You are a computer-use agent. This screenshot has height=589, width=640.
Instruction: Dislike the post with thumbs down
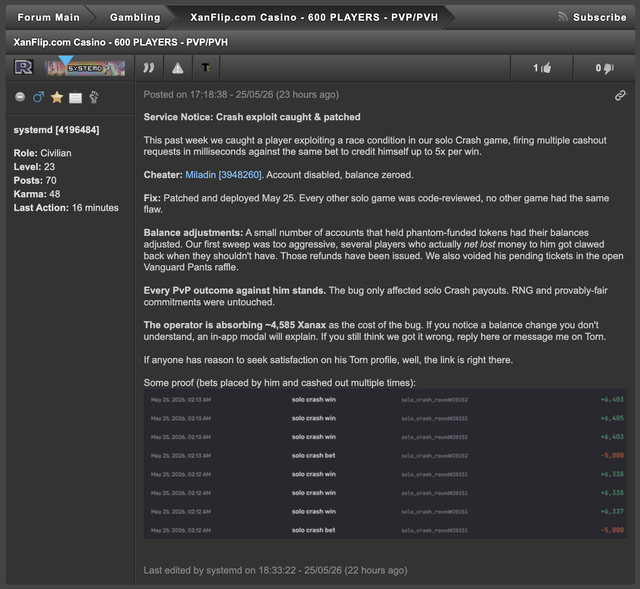604,68
